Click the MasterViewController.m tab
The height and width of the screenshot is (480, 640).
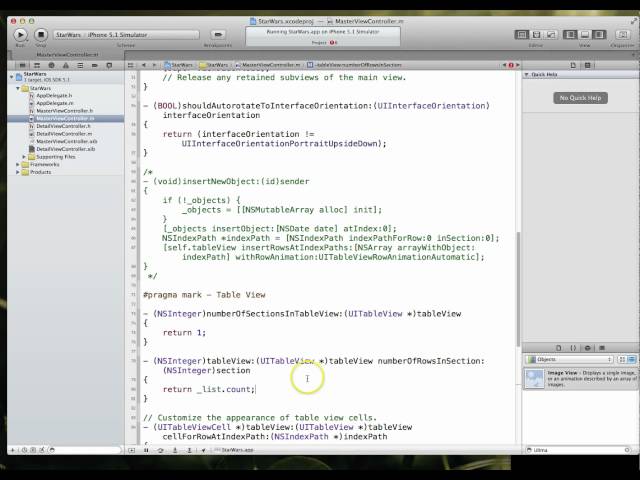tap(67, 55)
